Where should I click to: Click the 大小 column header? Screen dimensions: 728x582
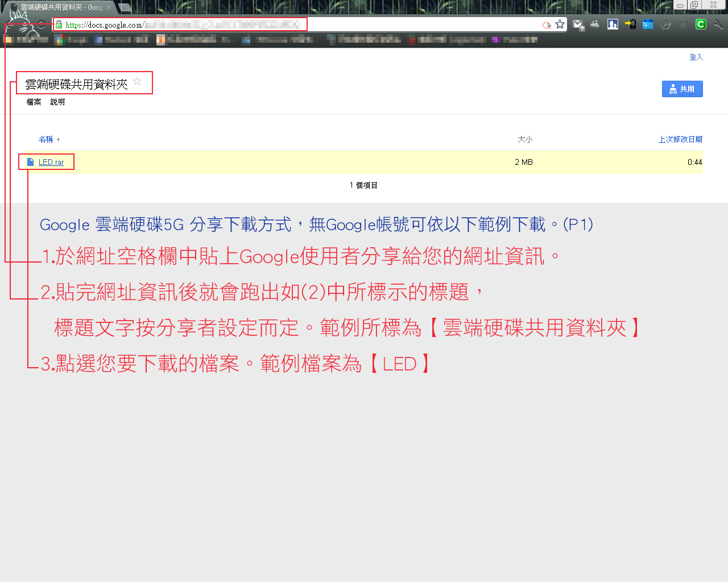[525, 139]
